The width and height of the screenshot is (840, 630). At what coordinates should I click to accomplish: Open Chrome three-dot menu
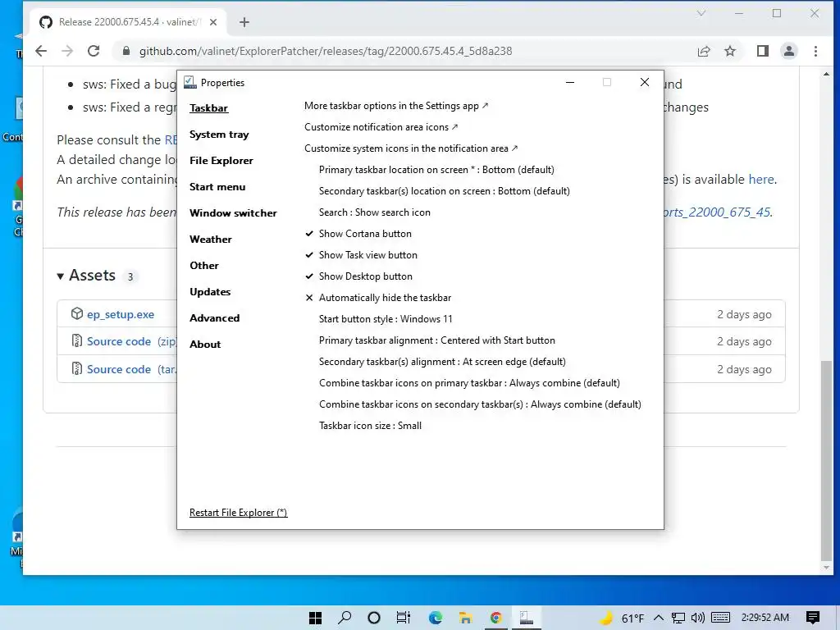tap(815, 51)
